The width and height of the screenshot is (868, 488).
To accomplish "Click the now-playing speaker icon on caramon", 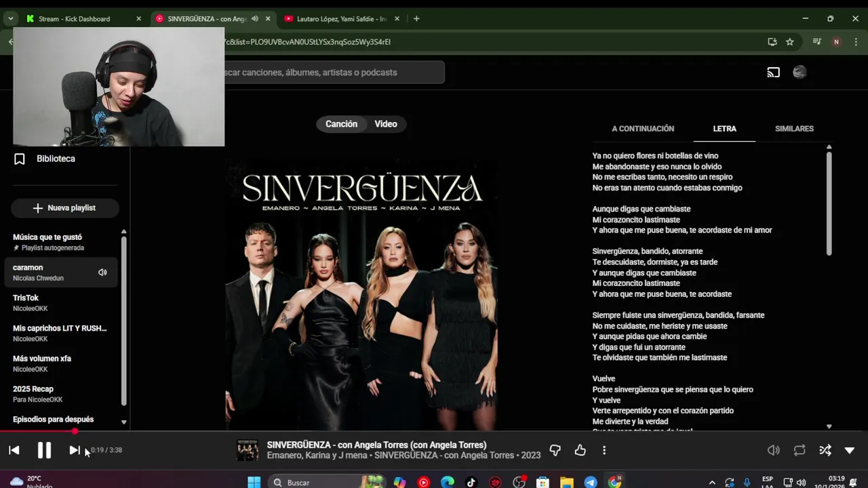I will tap(102, 272).
